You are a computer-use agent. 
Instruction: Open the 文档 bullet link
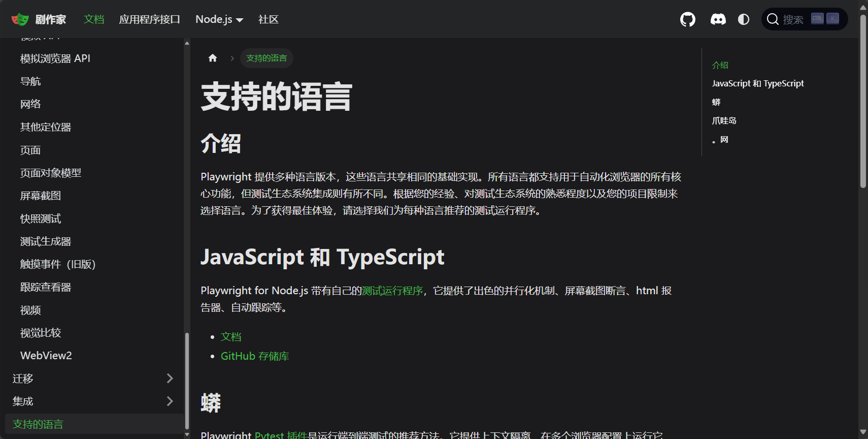pos(231,337)
